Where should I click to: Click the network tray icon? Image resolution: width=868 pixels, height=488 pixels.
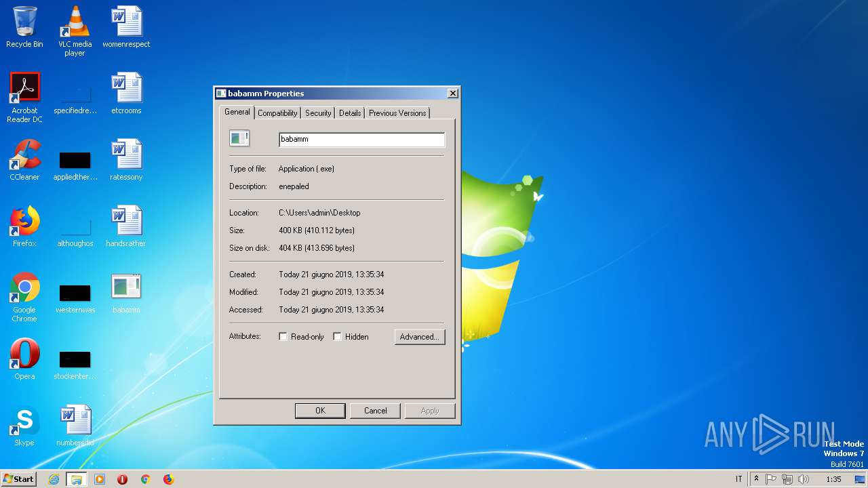[x=787, y=479]
